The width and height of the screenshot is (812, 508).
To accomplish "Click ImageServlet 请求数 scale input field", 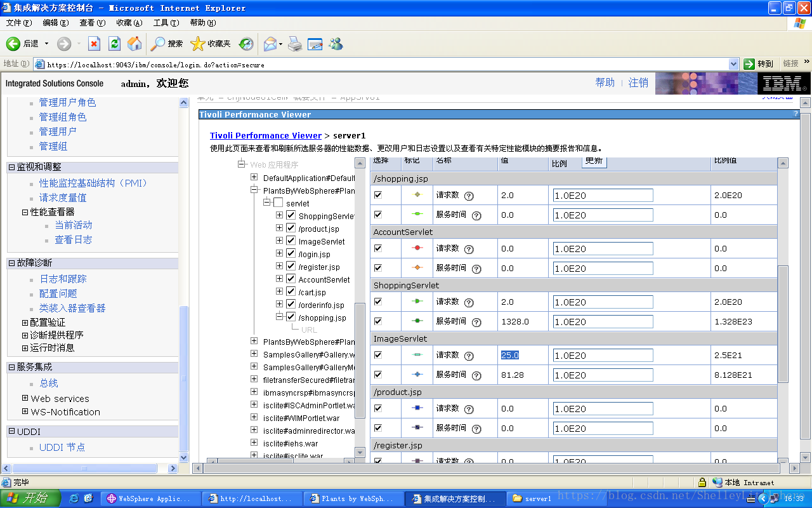I will click(x=603, y=356).
